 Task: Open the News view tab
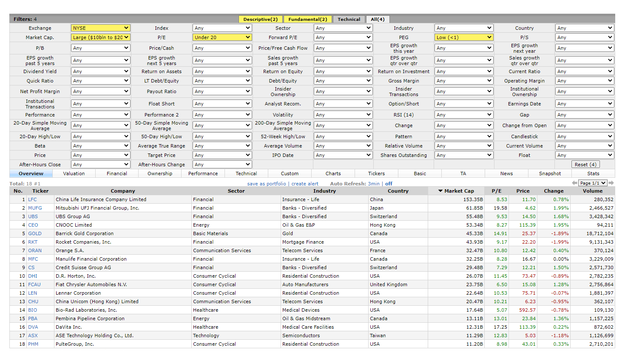tap(507, 173)
